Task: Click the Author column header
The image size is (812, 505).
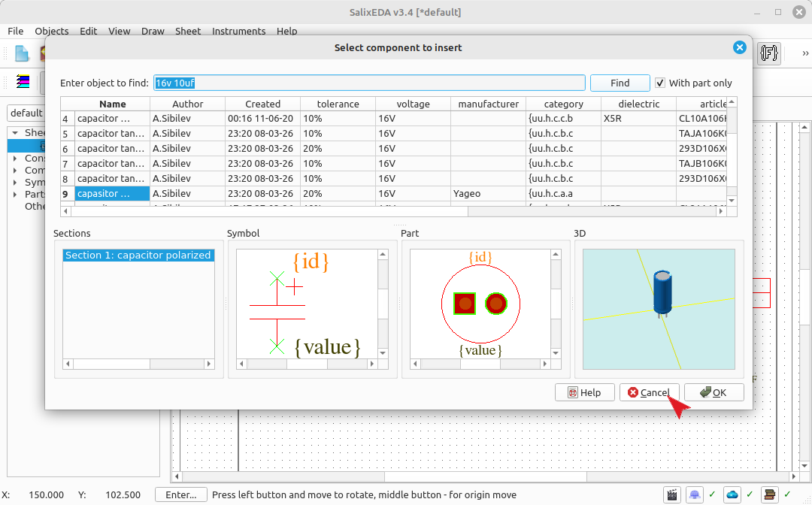Action: (x=187, y=104)
